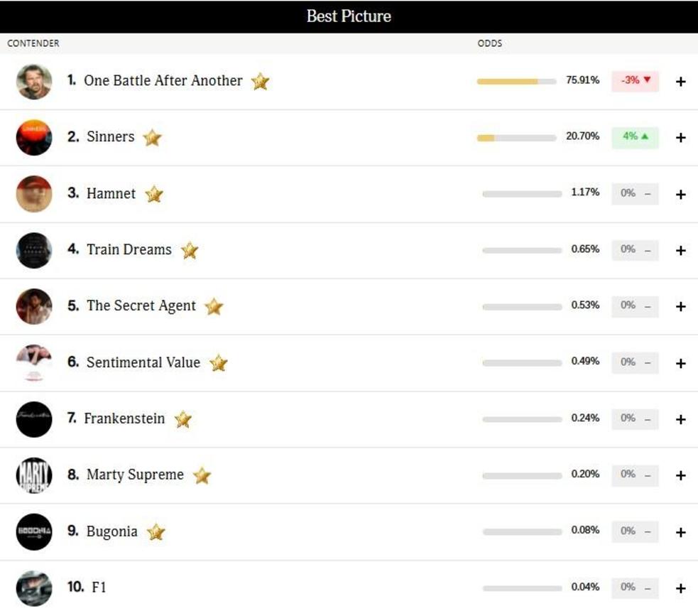
Task: Click the star next to One Battle After Another
Action: pos(260,82)
